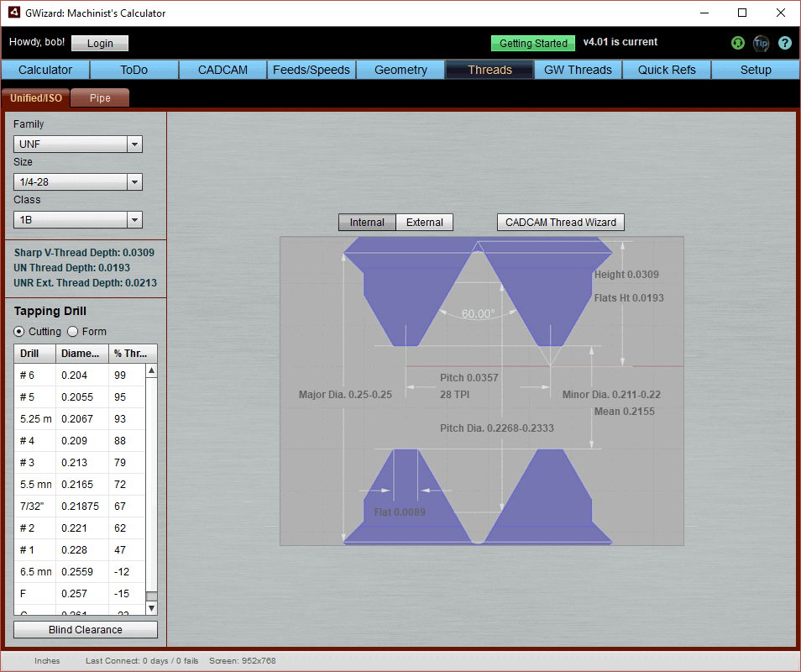Image resolution: width=801 pixels, height=672 pixels.
Task: Switch to the Pipe tab
Action: coord(99,97)
